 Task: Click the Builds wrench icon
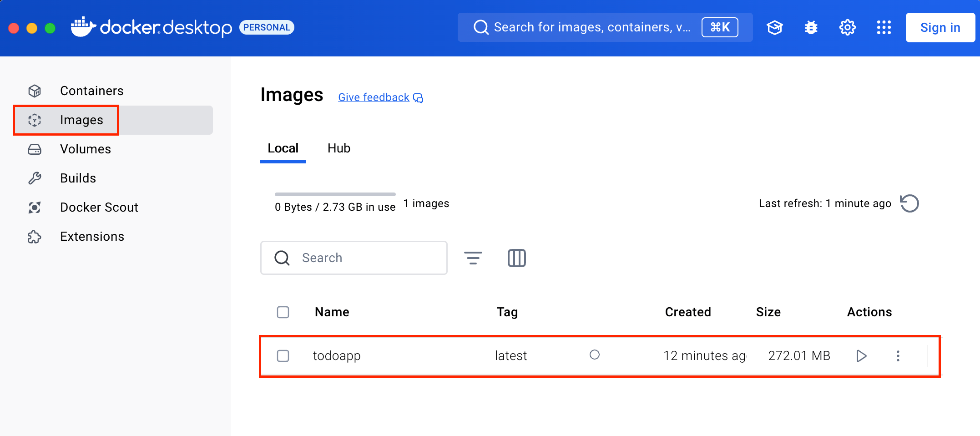35,178
